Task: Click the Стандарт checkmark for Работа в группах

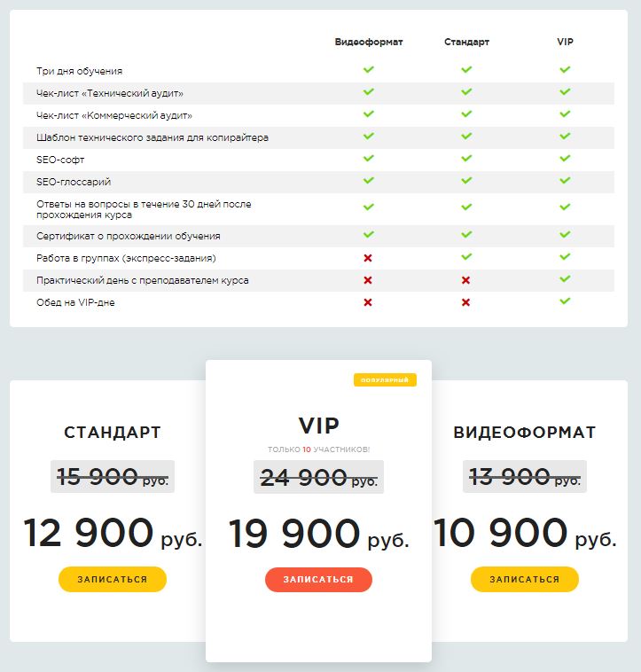Action: pos(466,257)
